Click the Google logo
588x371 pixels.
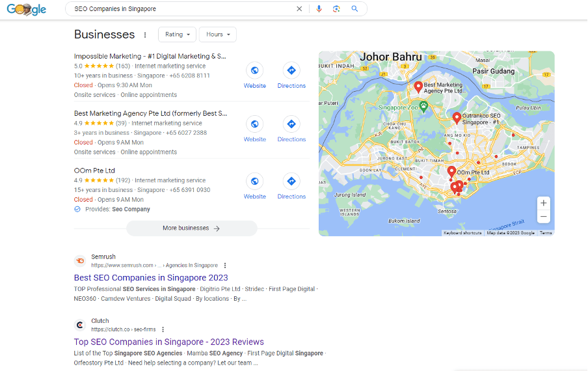(27, 9)
